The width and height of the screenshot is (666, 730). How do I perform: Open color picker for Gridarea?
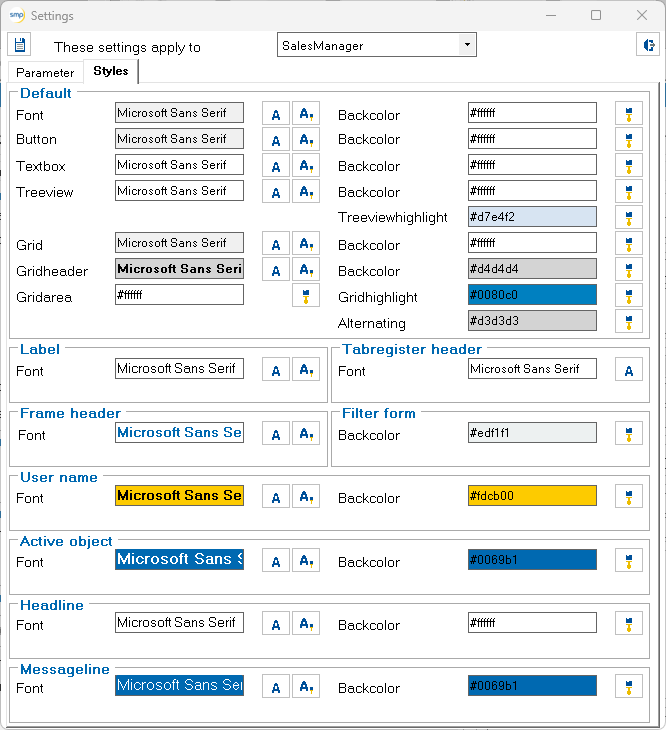[x=306, y=296]
